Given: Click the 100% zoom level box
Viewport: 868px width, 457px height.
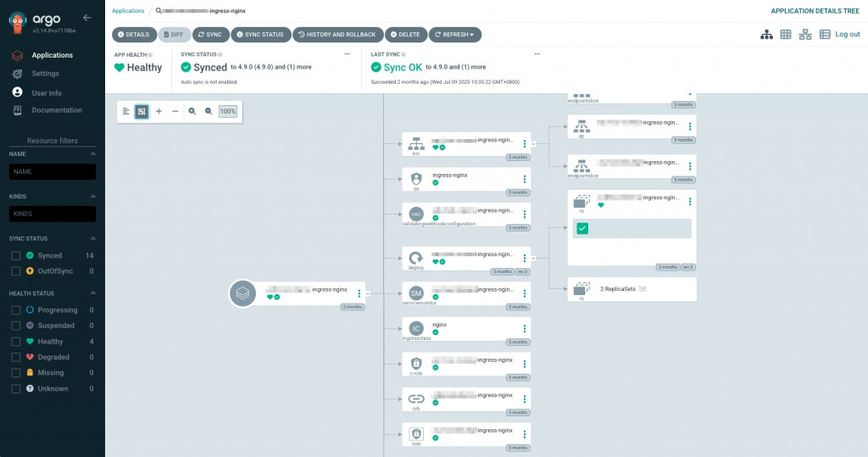Looking at the screenshot, I should pos(227,111).
